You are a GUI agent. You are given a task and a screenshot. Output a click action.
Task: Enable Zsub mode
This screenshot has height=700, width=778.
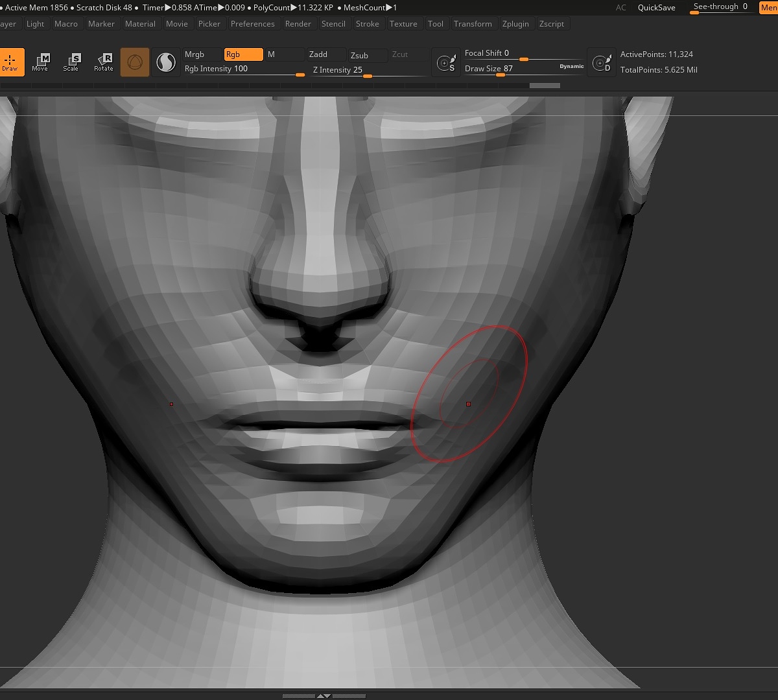click(368, 56)
